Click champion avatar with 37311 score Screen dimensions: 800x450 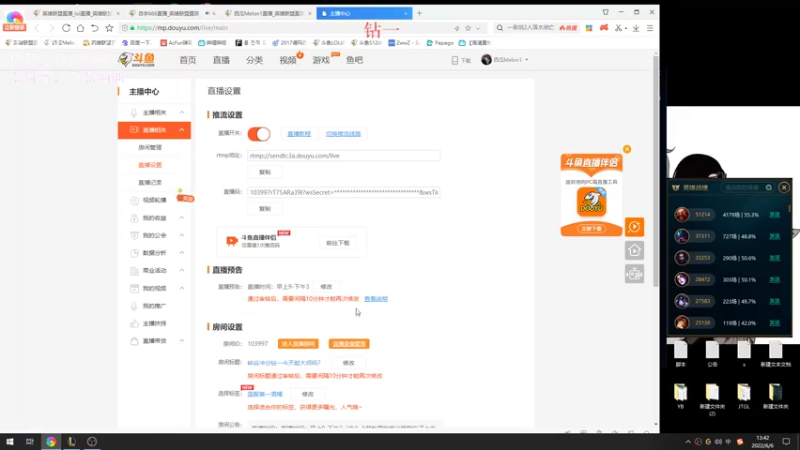click(x=682, y=236)
